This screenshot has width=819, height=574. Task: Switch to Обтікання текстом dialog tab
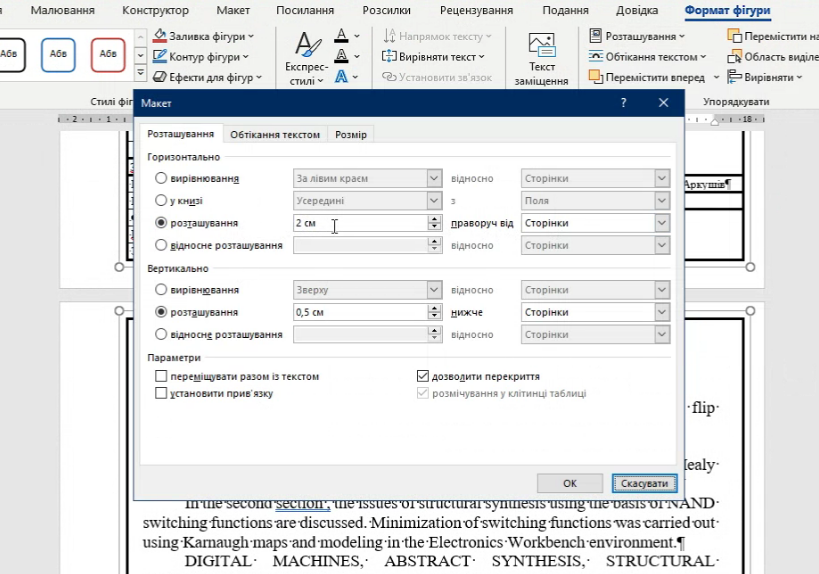[x=275, y=135]
